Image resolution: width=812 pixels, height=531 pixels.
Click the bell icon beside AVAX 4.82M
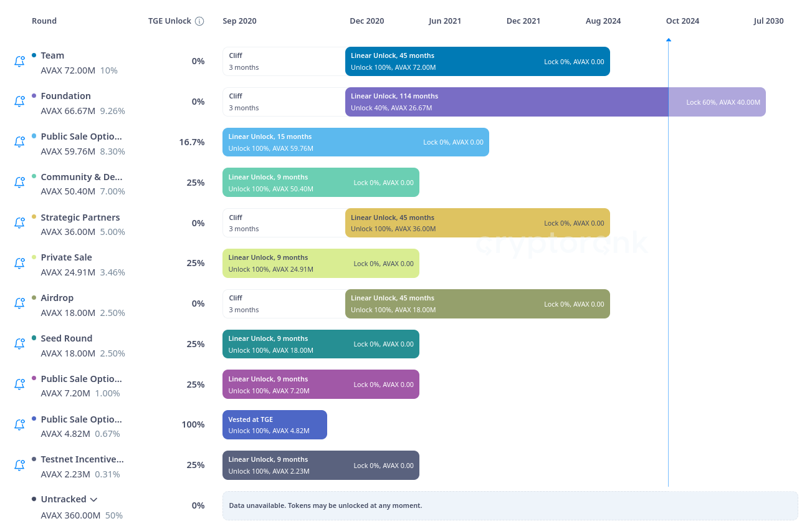(x=19, y=424)
